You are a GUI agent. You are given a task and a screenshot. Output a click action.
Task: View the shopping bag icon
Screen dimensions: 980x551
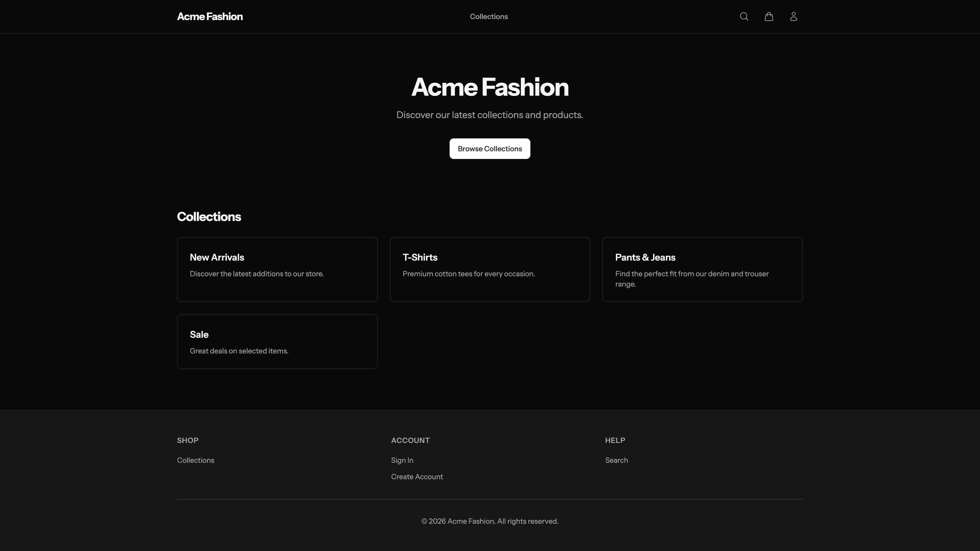pos(768,16)
